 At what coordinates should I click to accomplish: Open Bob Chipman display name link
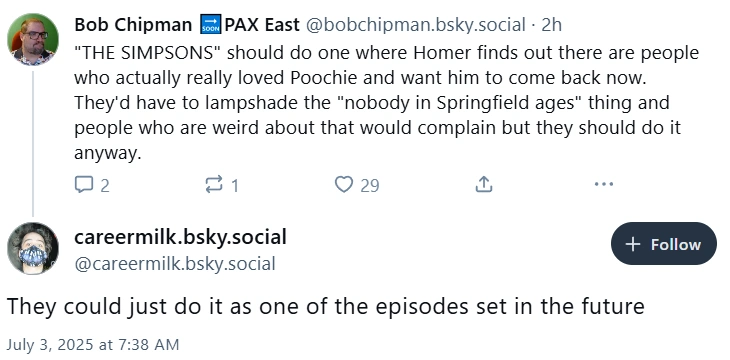(x=133, y=25)
